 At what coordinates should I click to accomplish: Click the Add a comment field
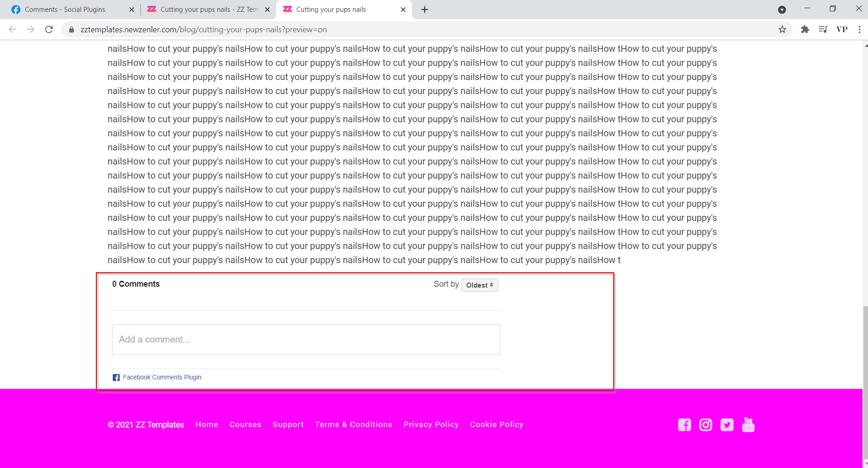click(306, 339)
